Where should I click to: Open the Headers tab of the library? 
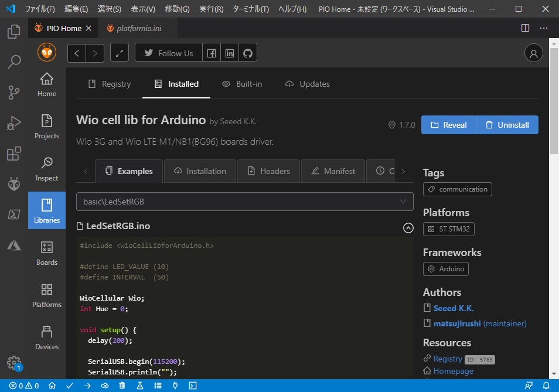coord(268,171)
